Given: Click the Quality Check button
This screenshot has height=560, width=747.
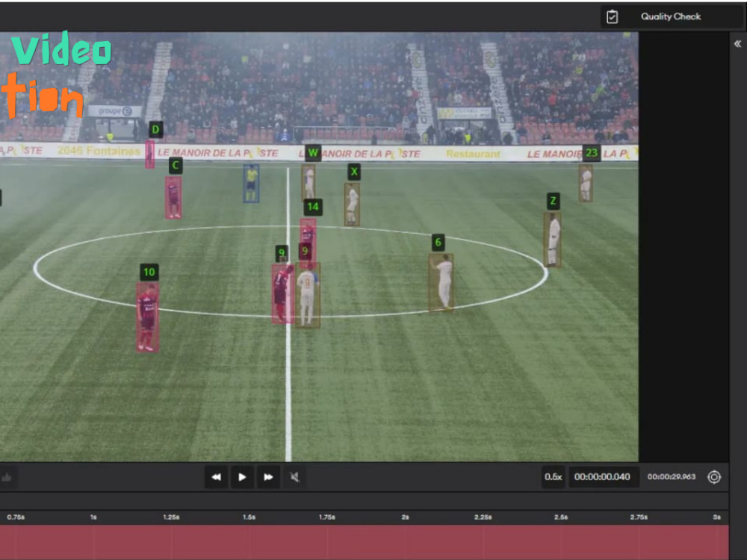Looking at the screenshot, I should click(673, 16).
